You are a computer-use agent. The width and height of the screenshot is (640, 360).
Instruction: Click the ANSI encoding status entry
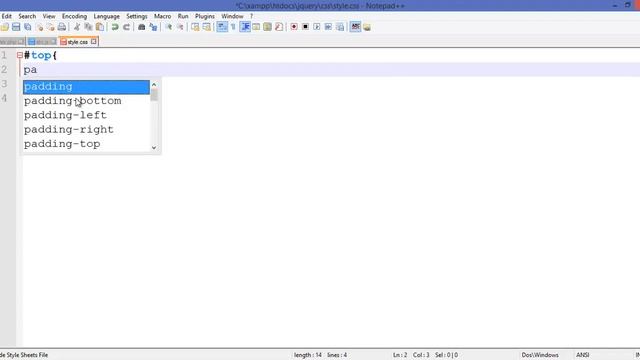[x=582, y=355]
